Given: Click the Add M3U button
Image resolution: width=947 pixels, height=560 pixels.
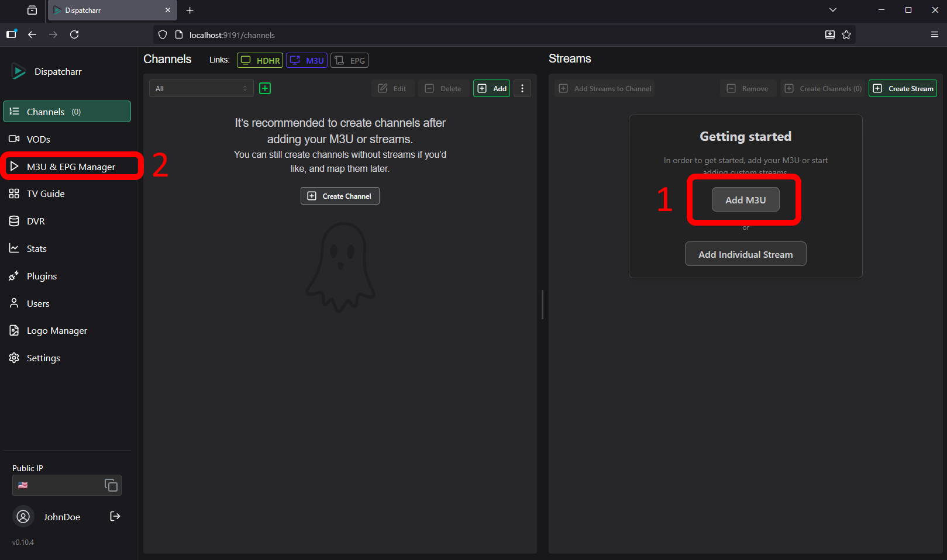Looking at the screenshot, I should coord(745,200).
